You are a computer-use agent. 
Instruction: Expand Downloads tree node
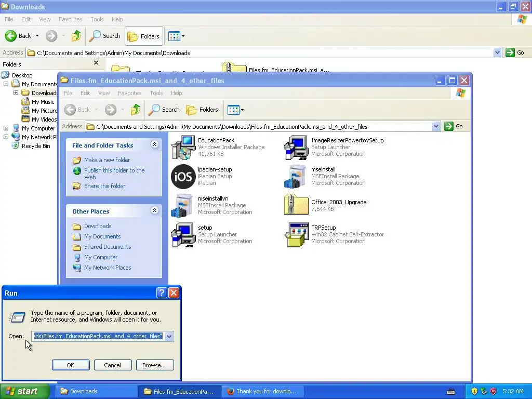point(16,92)
